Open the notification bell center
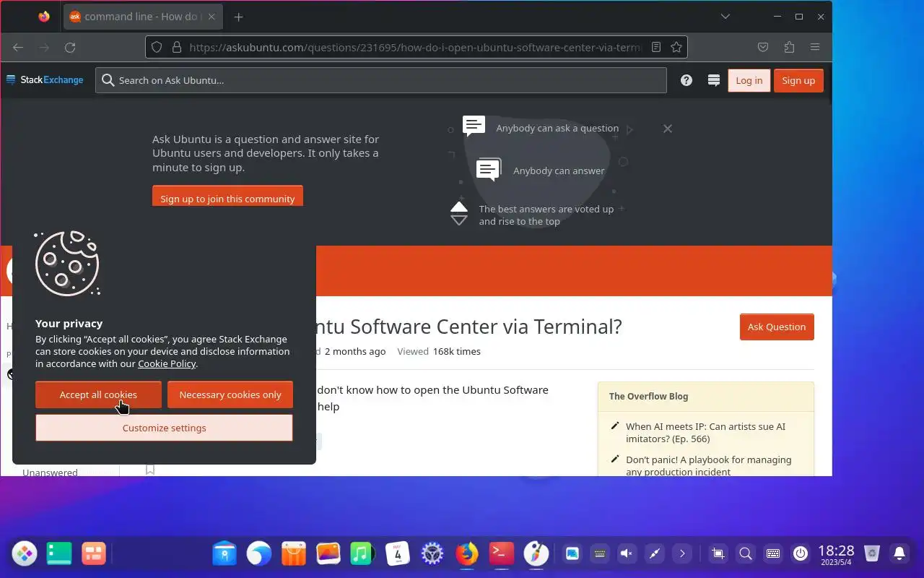Viewport: 924px width, 578px height. click(899, 554)
